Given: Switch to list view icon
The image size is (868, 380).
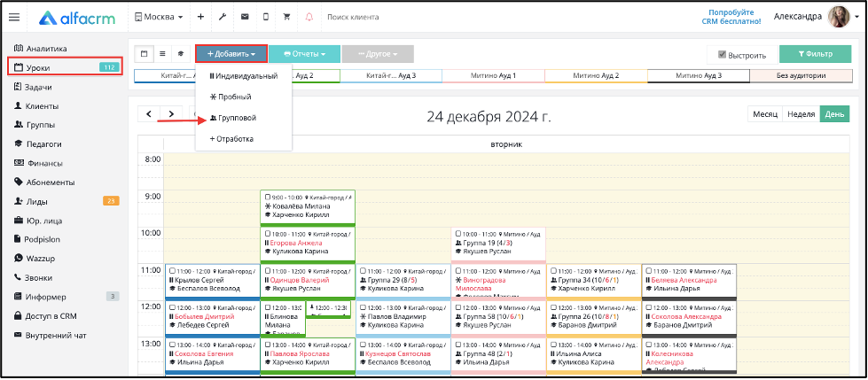Looking at the screenshot, I should pos(162,54).
